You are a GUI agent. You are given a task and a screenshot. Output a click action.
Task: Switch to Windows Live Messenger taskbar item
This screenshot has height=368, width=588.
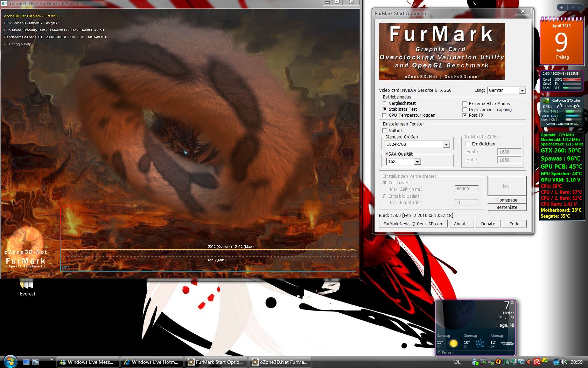[88, 362]
